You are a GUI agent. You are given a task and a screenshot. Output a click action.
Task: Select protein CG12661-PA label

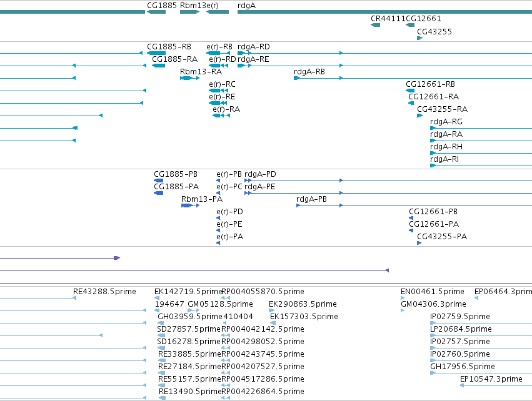coord(434,224)
